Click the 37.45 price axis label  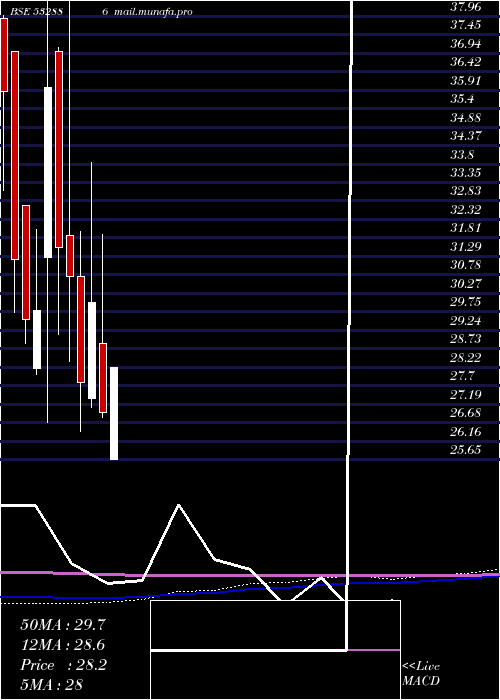click(466, 25)
